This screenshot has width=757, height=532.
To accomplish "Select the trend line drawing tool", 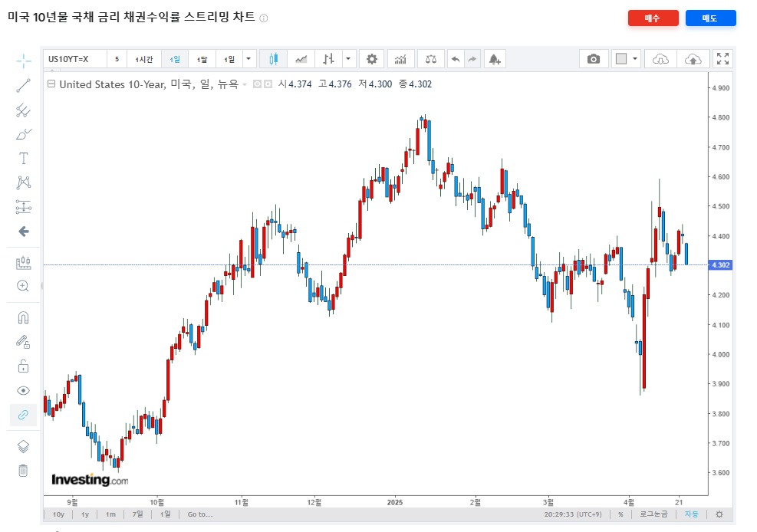I will (23, 86).
